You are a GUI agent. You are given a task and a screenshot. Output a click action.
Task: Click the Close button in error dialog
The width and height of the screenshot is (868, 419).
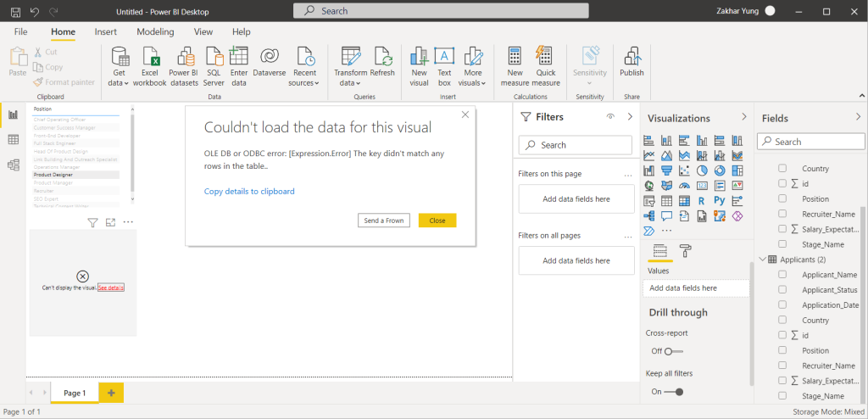[x=437, y=220]
